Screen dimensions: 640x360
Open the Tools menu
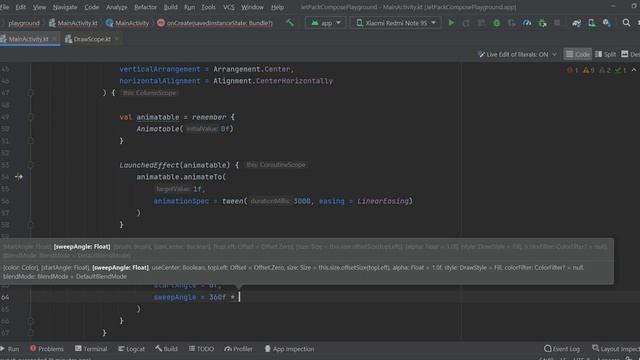point(208,7)
